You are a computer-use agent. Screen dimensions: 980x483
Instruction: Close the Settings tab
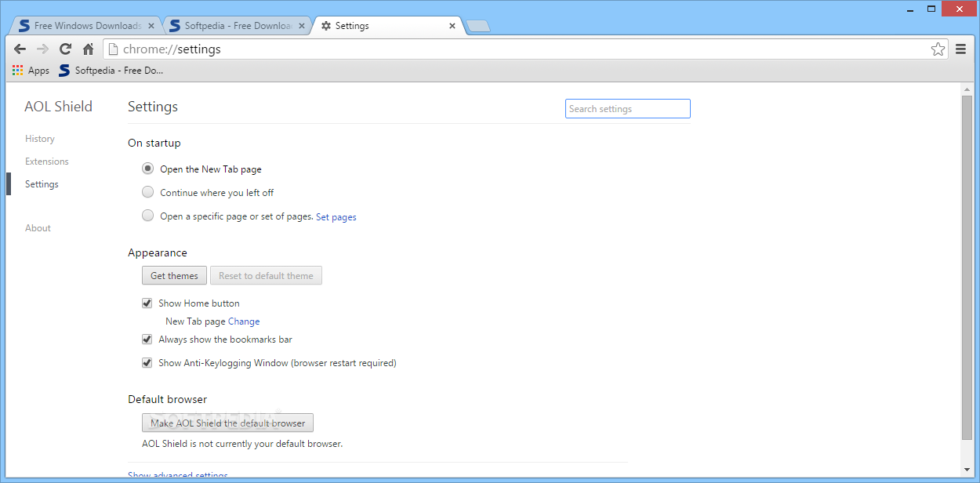[452, 26]
